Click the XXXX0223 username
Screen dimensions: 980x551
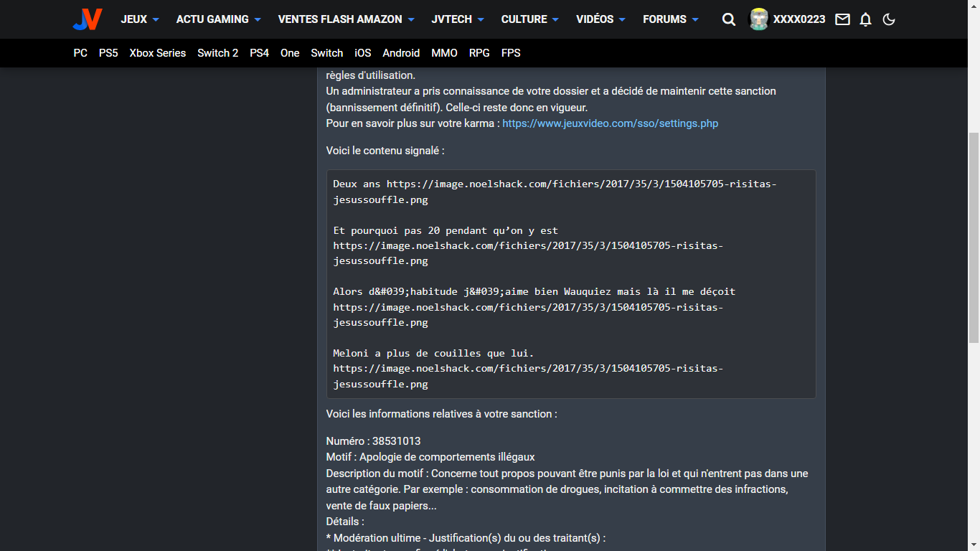coord(799,19)
